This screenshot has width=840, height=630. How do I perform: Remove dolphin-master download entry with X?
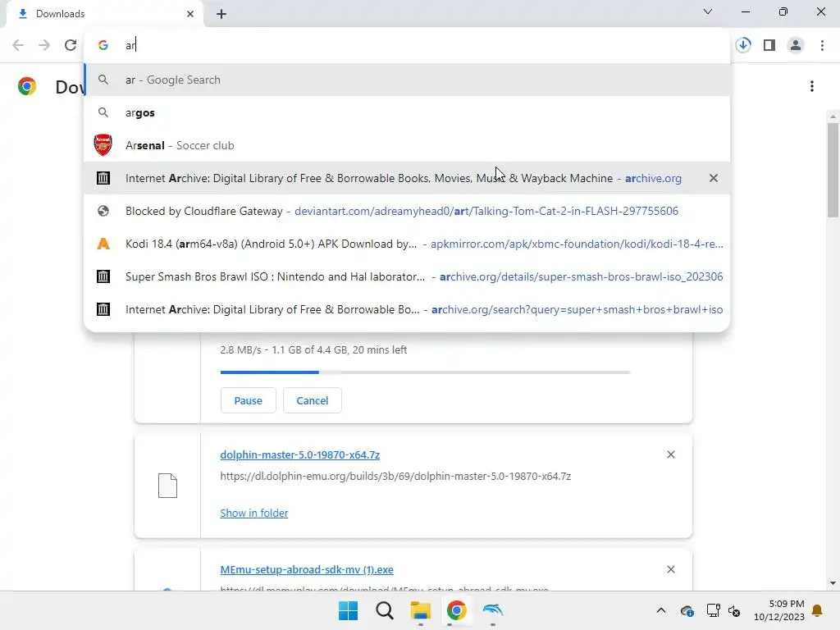[671, 454]
